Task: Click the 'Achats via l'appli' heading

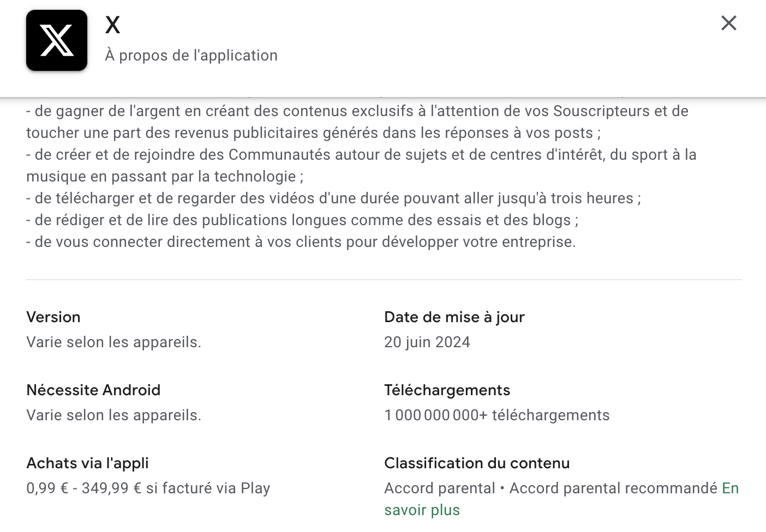Action: [87, 463]
